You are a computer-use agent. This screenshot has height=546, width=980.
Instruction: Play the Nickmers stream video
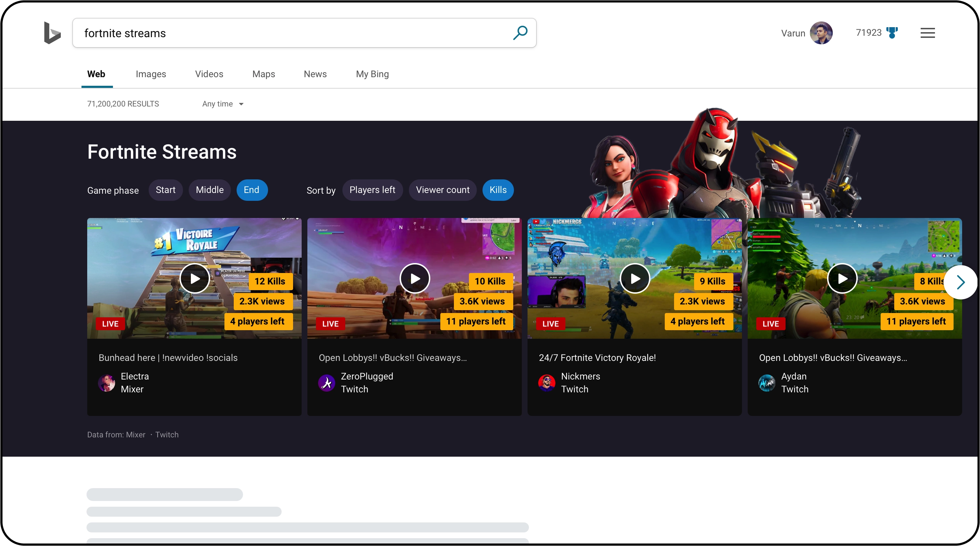click(635, 278)
